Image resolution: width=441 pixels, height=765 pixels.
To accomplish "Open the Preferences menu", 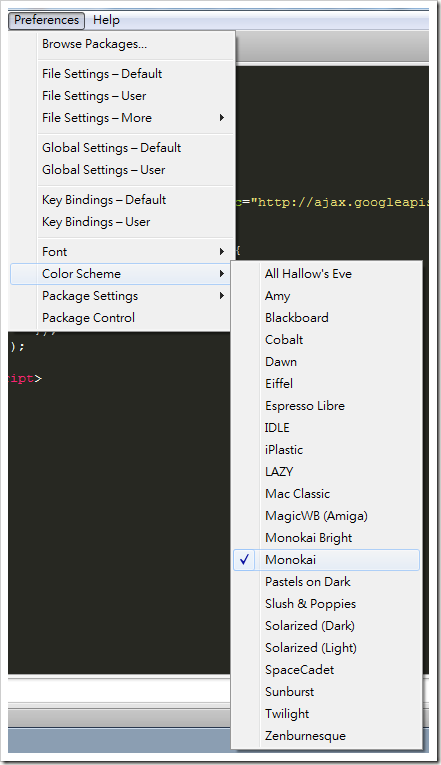I will pyautogui.click(x=46, y=20).
